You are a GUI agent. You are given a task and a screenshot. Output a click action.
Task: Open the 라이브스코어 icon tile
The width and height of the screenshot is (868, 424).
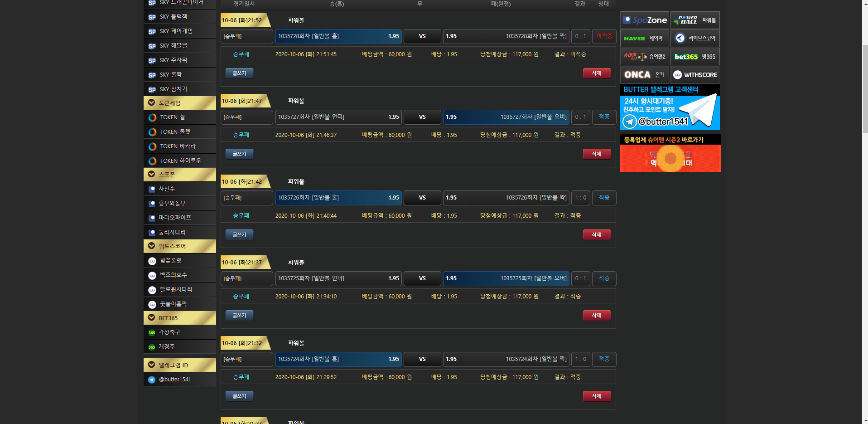point(694,39)
